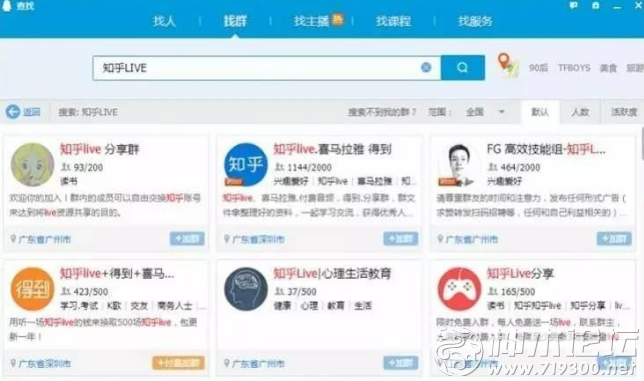
Task: Open avatar of FG 高效技能组 group
Action: tap(459, 165)
